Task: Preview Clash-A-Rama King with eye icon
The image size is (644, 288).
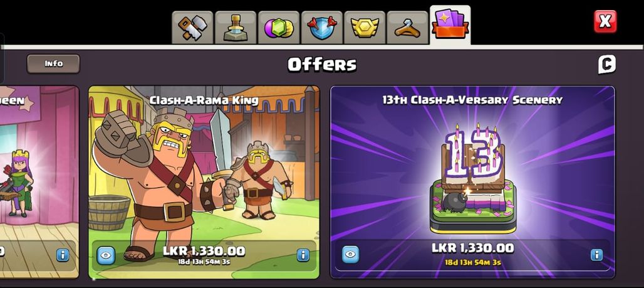Action: pyautogui.click(x=106, y=255)
